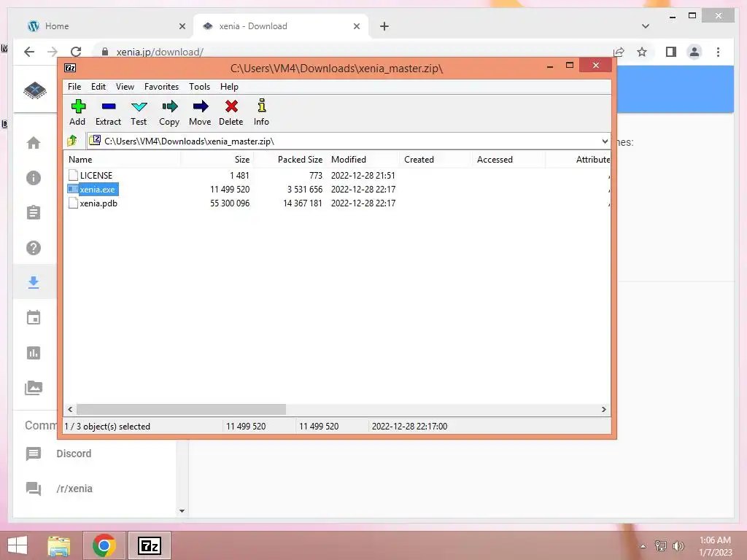This screenshot has height=560, width=747.
Task: Open Chrome side panel icon
Action: click(x=671, y=52)
